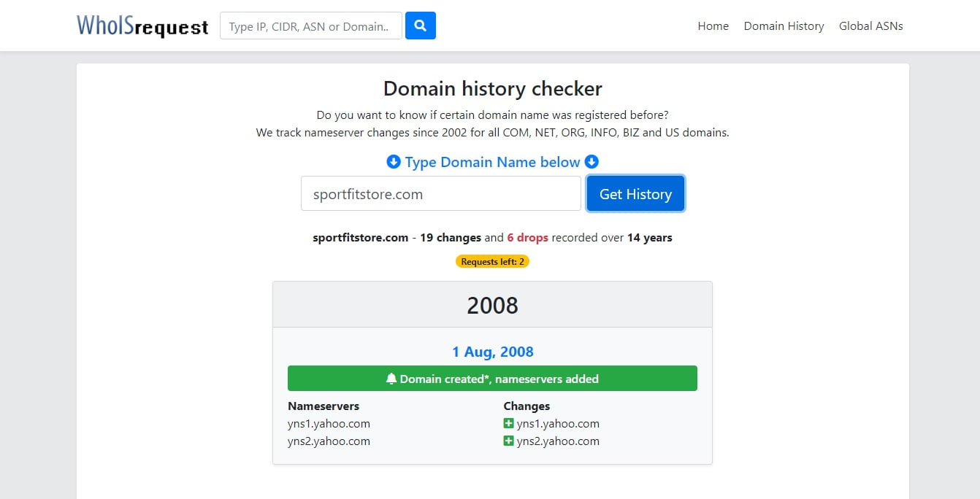This screenshot has width=980, height=499.
Task: Click the bold sportfitstore.com summary text
Action: tap(361, 237)
